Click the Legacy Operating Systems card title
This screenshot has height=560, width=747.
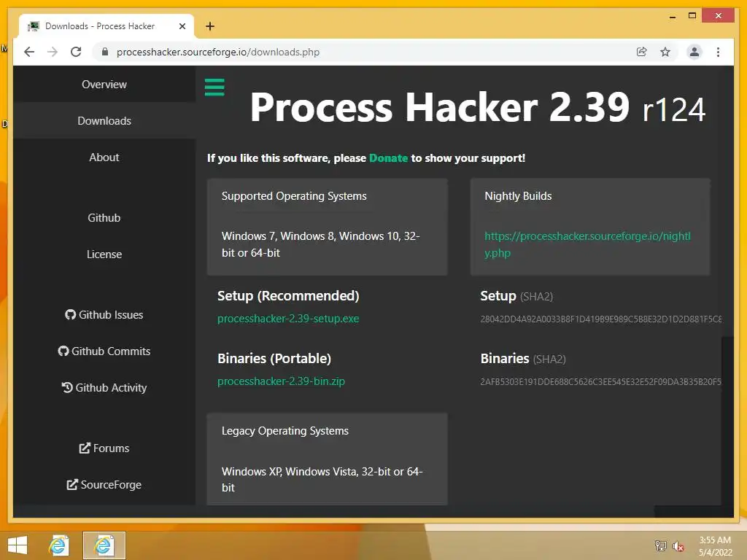(x=285, y=431)
